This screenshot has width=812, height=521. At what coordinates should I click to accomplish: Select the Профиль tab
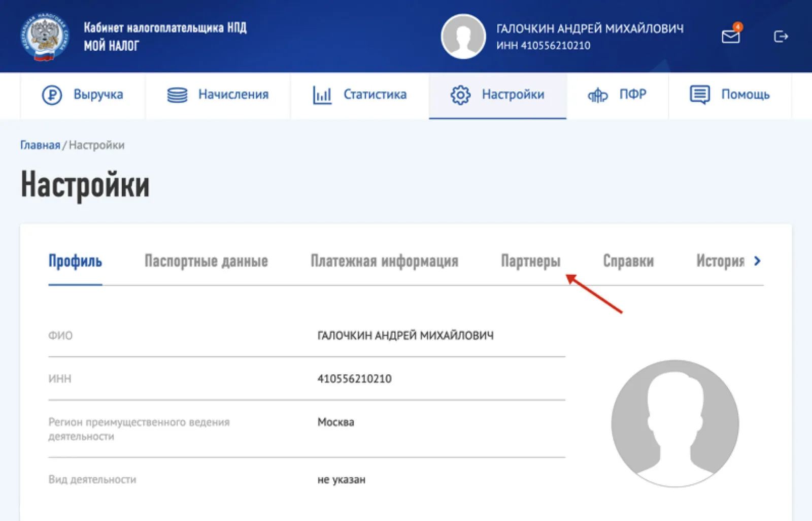(x=75, y=261)
